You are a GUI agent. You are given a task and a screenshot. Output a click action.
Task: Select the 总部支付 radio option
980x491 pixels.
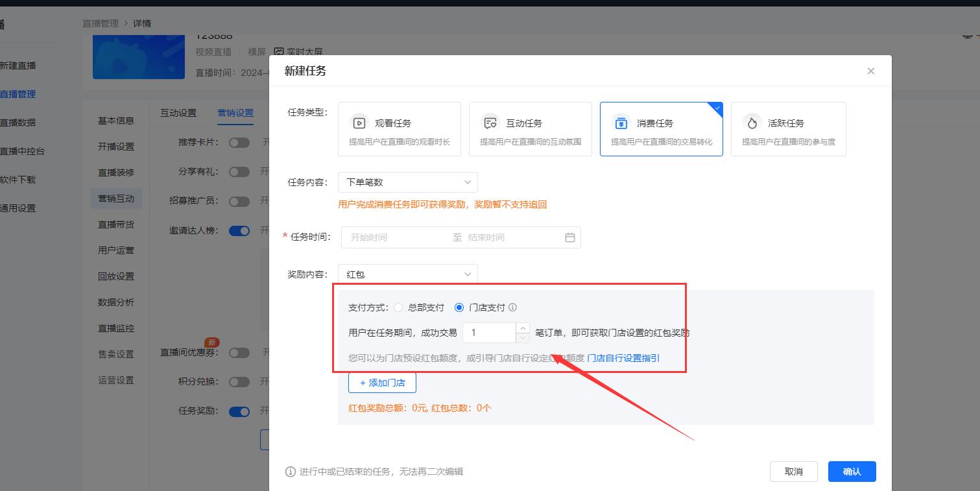[398, 307]
